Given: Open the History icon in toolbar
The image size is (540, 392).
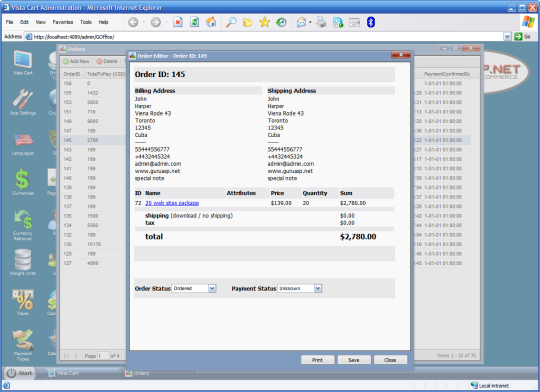Looking at the screenshot, I should click(281, 22).
